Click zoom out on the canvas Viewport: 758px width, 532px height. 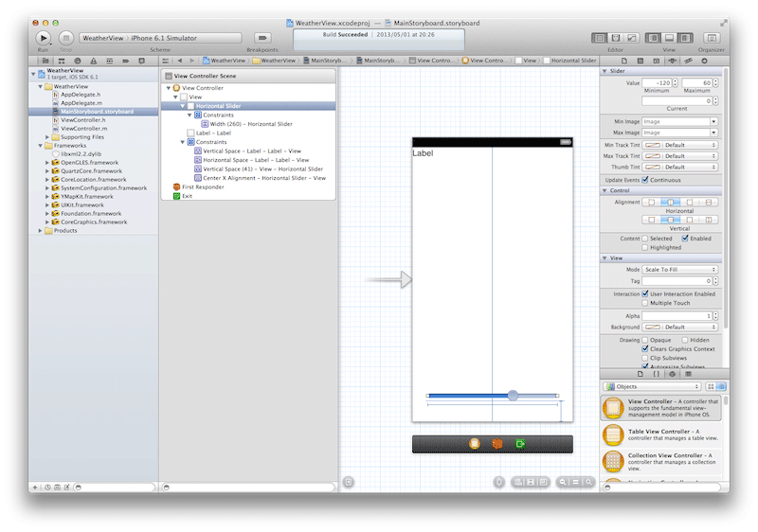tap(562, 482)
